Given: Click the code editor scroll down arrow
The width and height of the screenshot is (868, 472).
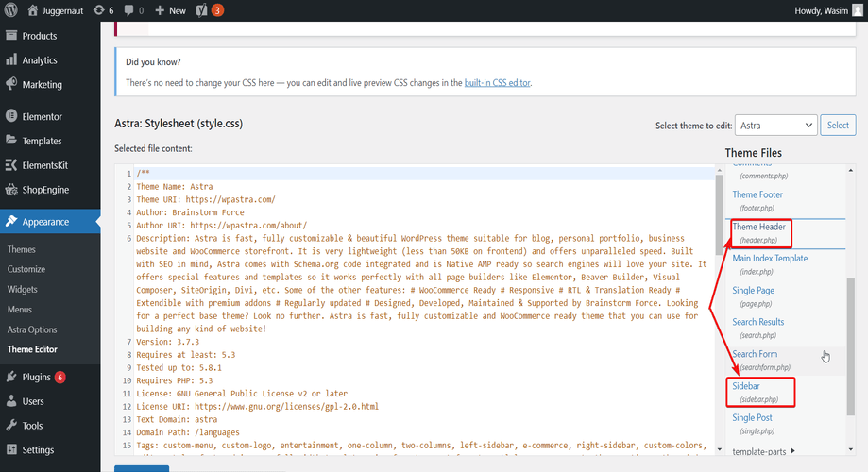Looking at the screenshot, I should (720, 449).
